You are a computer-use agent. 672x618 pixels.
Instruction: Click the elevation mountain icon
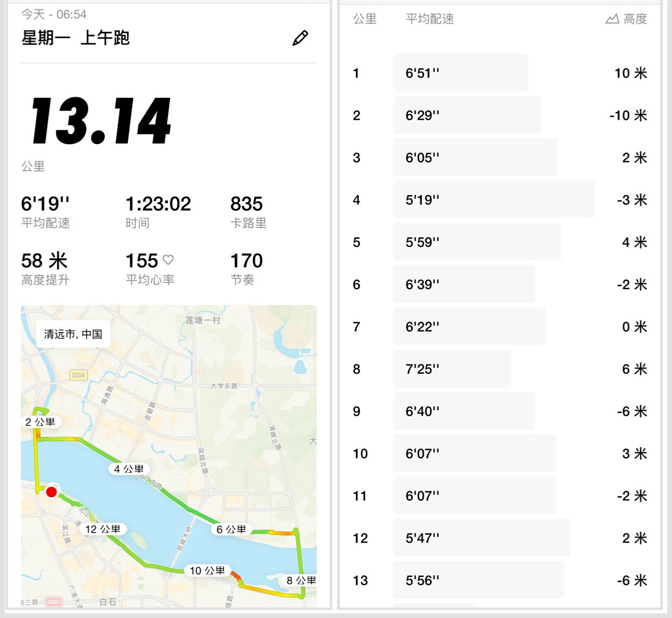click(x=612, y=19)
